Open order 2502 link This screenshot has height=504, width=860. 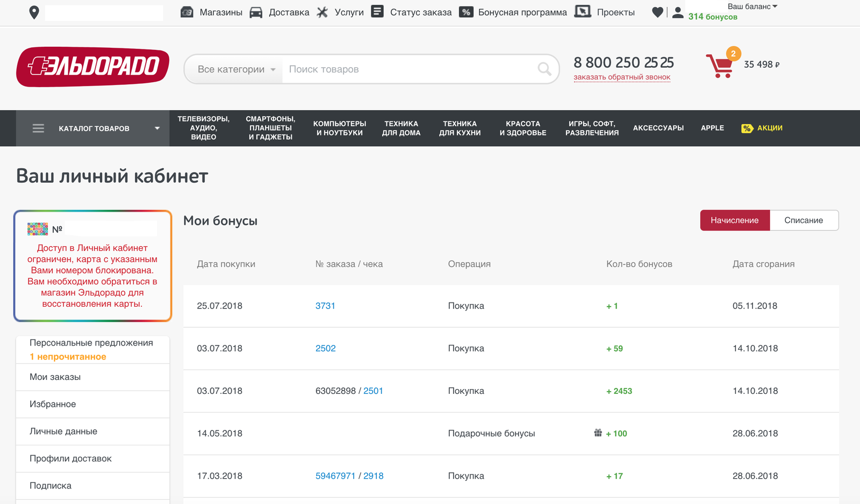325,348
